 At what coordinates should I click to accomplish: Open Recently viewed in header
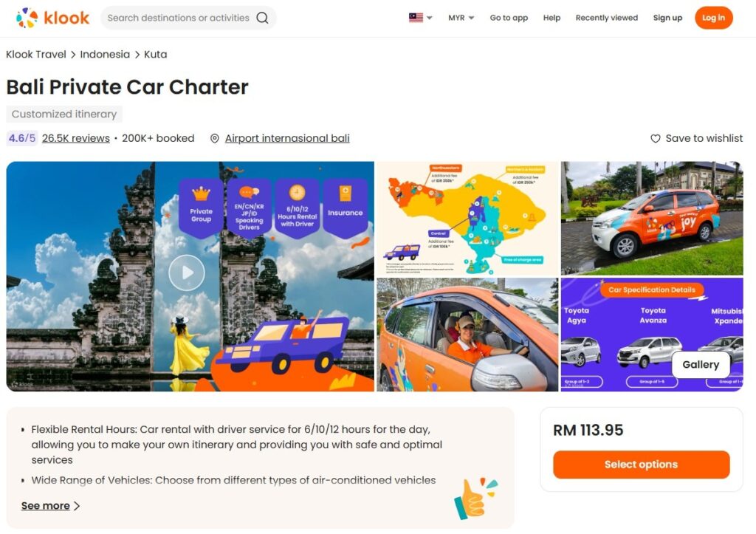pos(607,18)
